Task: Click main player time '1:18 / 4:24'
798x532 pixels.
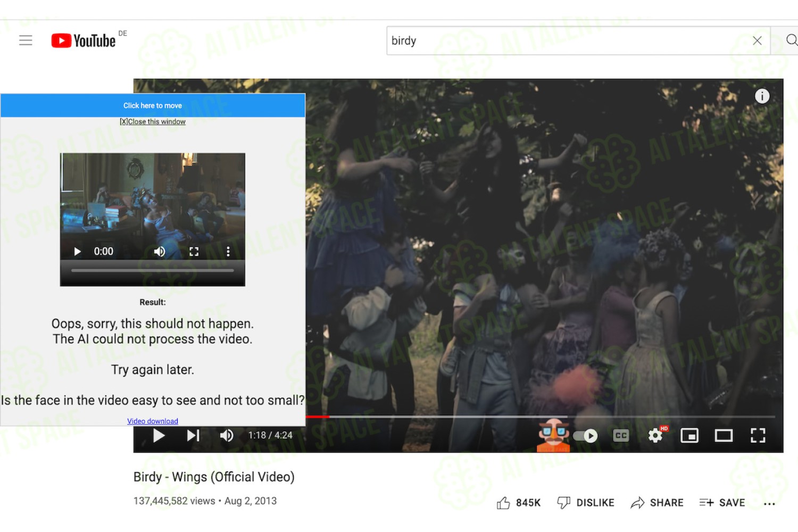Action: tap(270, 436)
